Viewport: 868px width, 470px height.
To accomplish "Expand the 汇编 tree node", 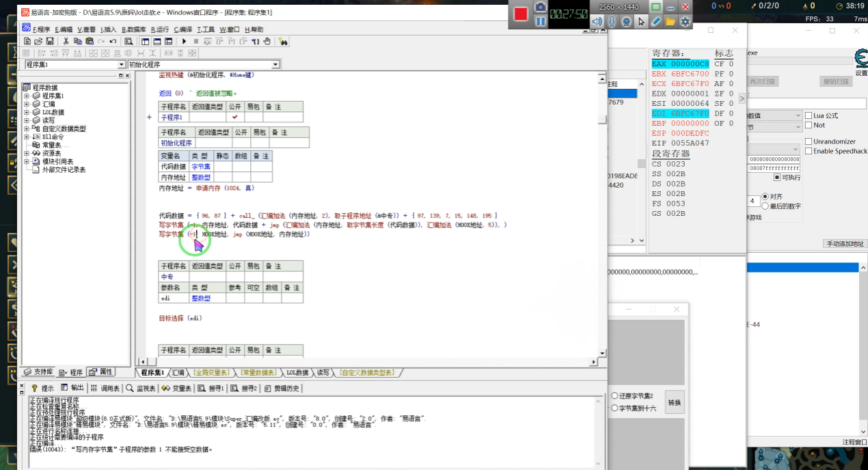I will pyautogui.click(x=27, y=104).
